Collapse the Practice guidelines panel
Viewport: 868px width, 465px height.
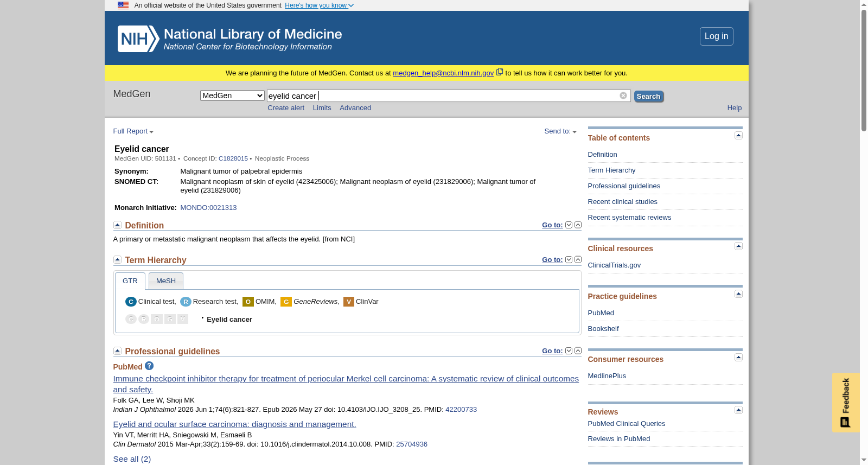[738, 294]
